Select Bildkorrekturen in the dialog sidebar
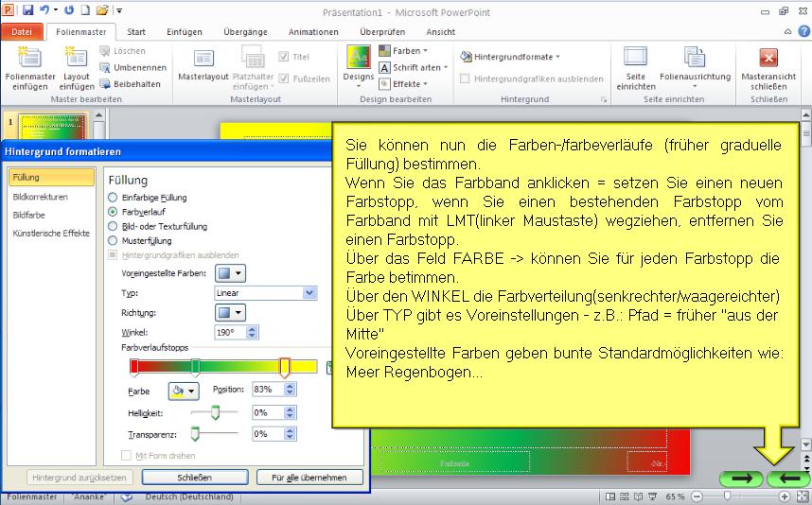This screenshot has width=812, height=505. pyautogui.click(x=41, y=197)
